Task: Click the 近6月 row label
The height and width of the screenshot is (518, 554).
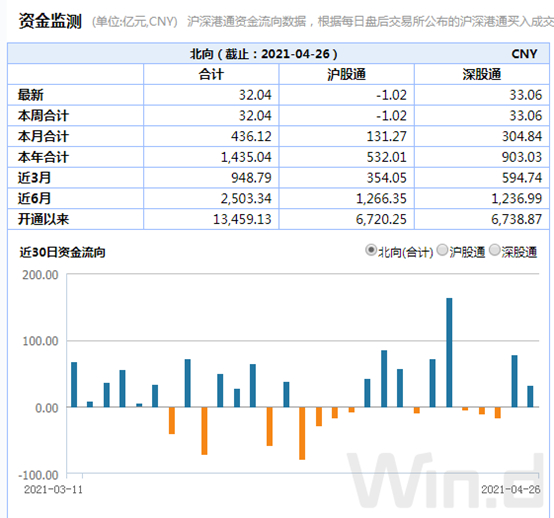Action: [34, 199]
